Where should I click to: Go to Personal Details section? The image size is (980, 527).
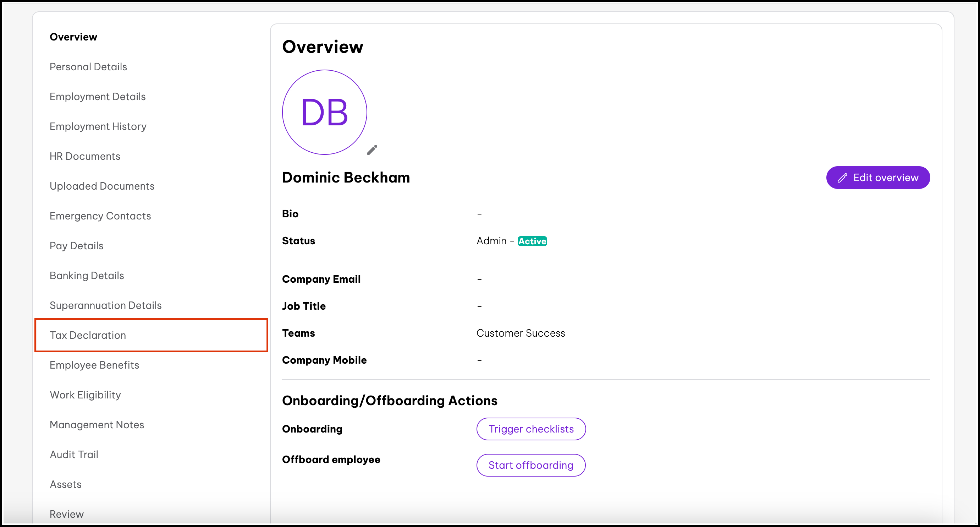pos(88,67)
